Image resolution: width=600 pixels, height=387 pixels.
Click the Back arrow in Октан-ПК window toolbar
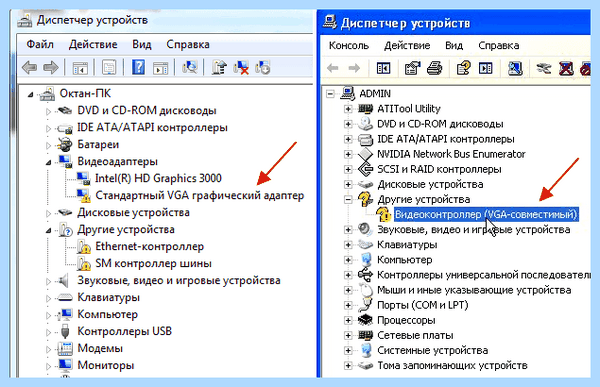click(29, 68)
